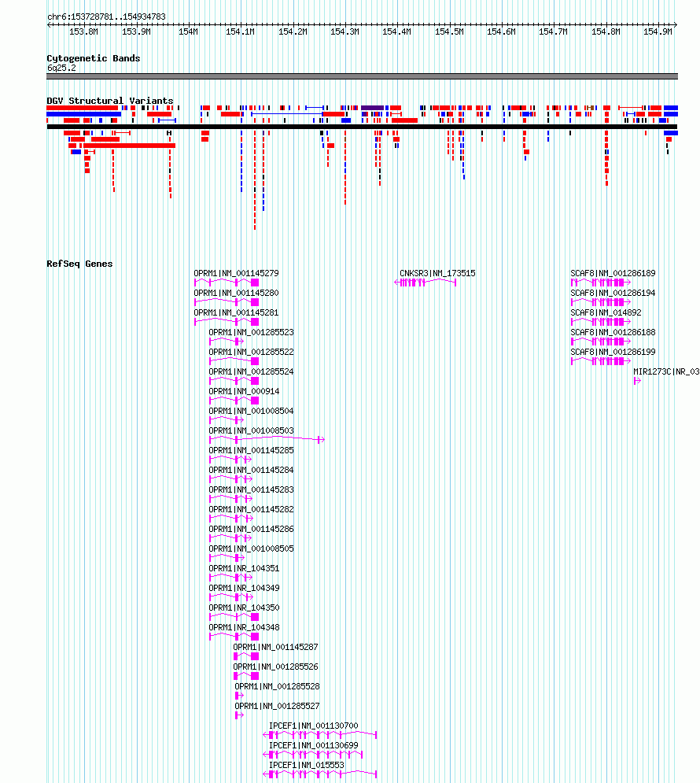
Task: Click the purple DGV variant block
Action: coord(372,108)
